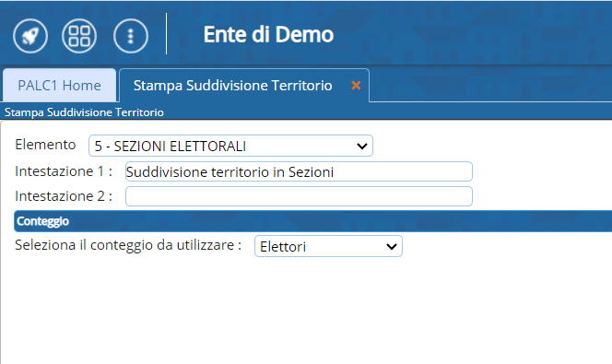Focus the empty Intestazione 2 field

299,196
